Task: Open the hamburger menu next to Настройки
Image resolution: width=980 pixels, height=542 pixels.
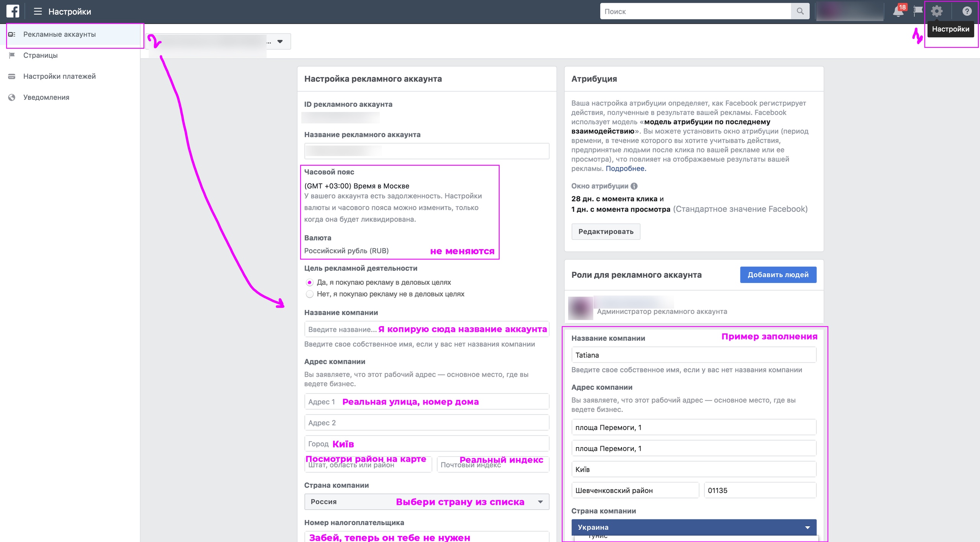Action: pyautogui.click(x=38, y=11)
